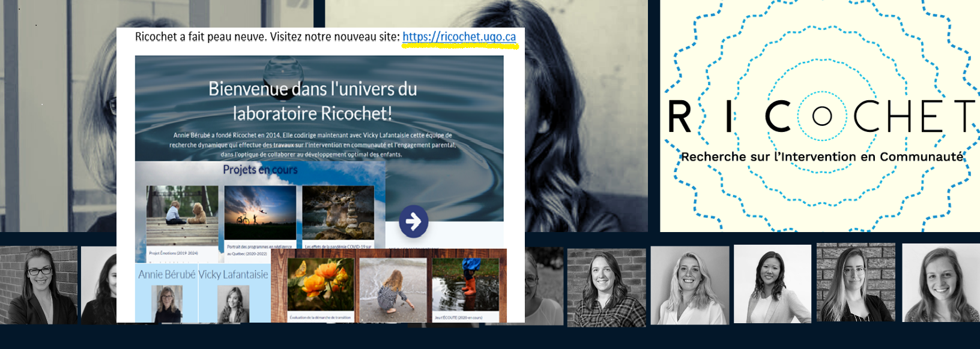Click the round blue arrow button
This screenshot has width=980, height=349.
[414, 221]
